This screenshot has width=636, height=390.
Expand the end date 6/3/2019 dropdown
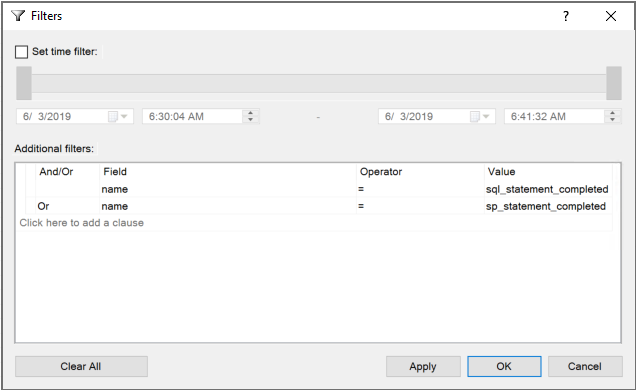coord(486,117)
